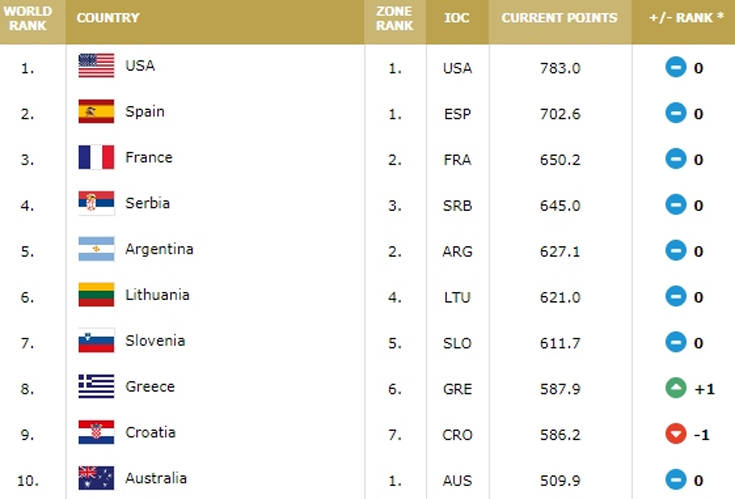735x499 pixels.
Task: Open the Greece country link
Action: 150,387
